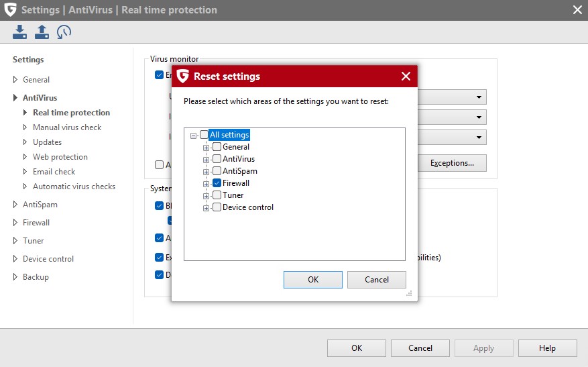The width and height of the screenshot is (588, 367).
Task: Collapse the AntiVirus section in sidebar
Action: point(15,97)
